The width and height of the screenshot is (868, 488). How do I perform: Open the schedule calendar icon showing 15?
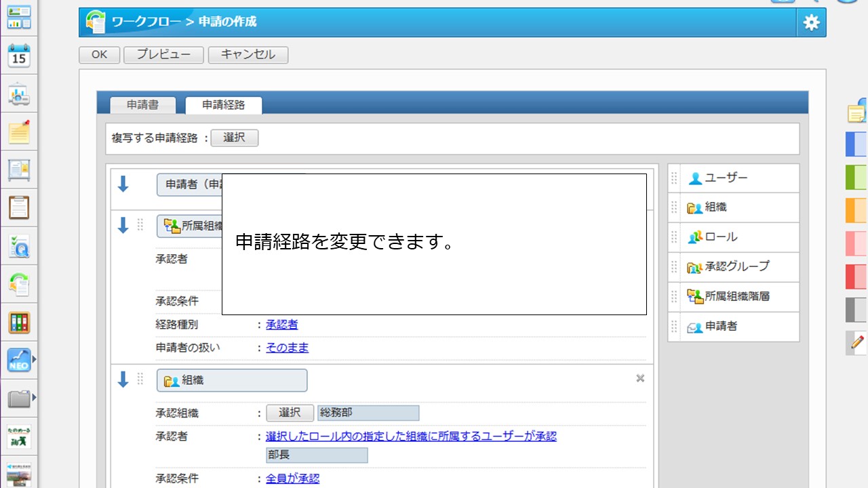click(x=19, y=56)
